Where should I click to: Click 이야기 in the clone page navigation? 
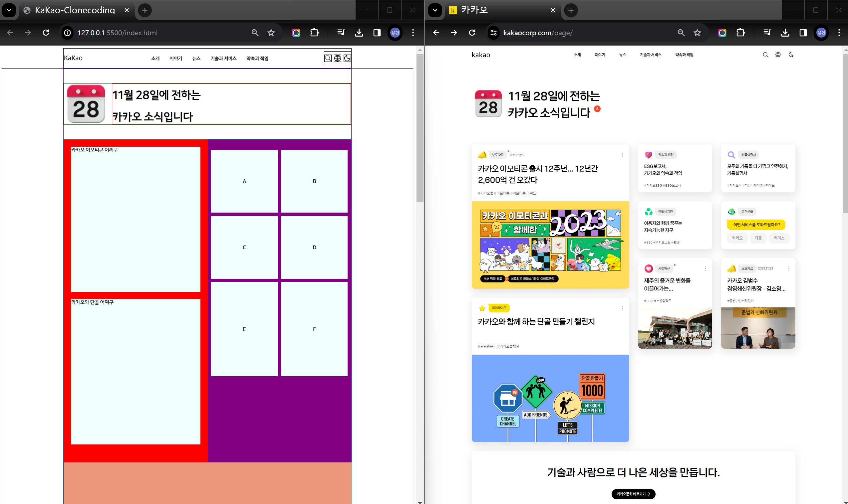click(x=176, y=59)
